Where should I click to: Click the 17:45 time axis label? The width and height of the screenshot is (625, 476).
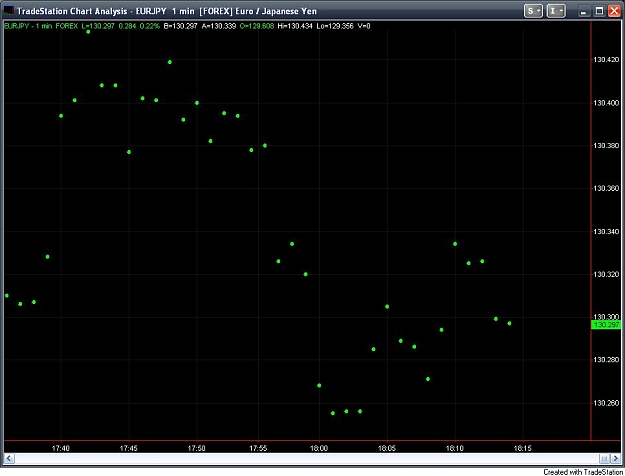(x=128, y=448)
